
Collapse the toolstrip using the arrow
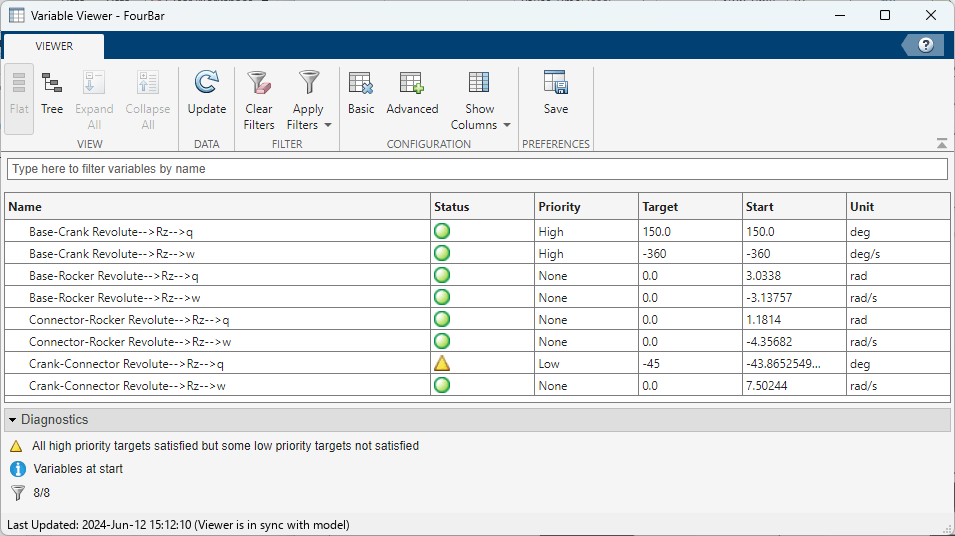(941, 143)
